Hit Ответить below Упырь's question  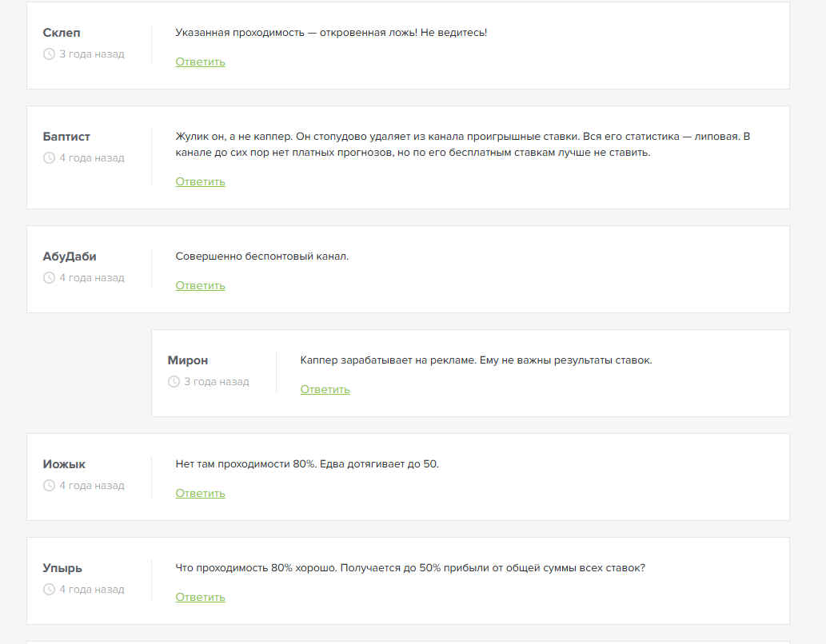click(x=200, y=597)
